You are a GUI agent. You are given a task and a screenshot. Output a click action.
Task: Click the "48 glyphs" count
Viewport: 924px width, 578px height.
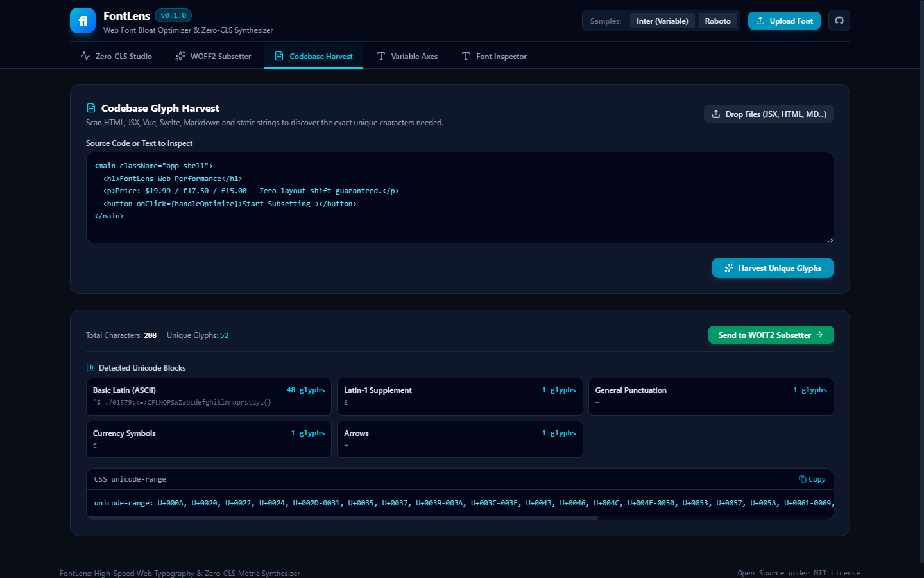click(305, 390)
